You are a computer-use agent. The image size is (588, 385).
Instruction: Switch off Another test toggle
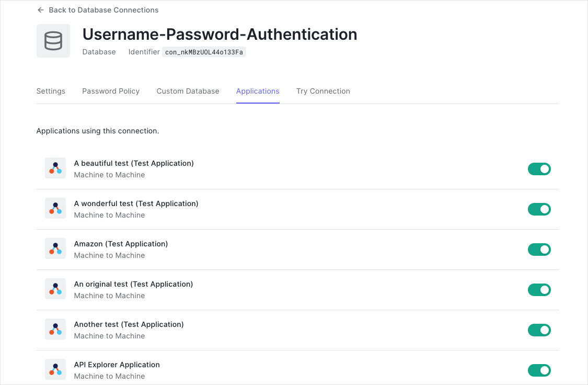click(x=539, y=330)
